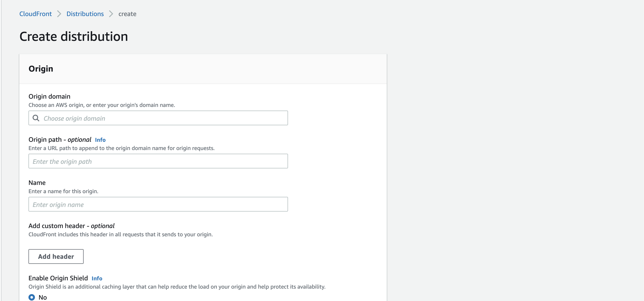Image resolution: width=644 pixels, height=301 pixels.
Task: Click the "create" breadcrumb item
Action: click(127, 14)
